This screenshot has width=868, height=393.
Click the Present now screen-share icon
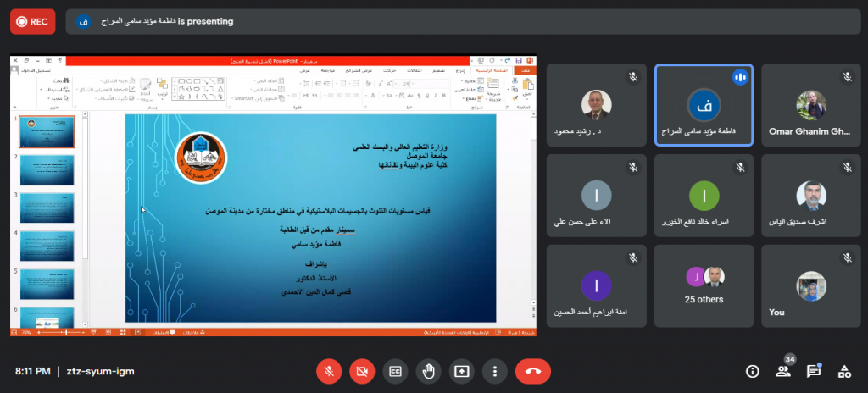coord(462,371)
